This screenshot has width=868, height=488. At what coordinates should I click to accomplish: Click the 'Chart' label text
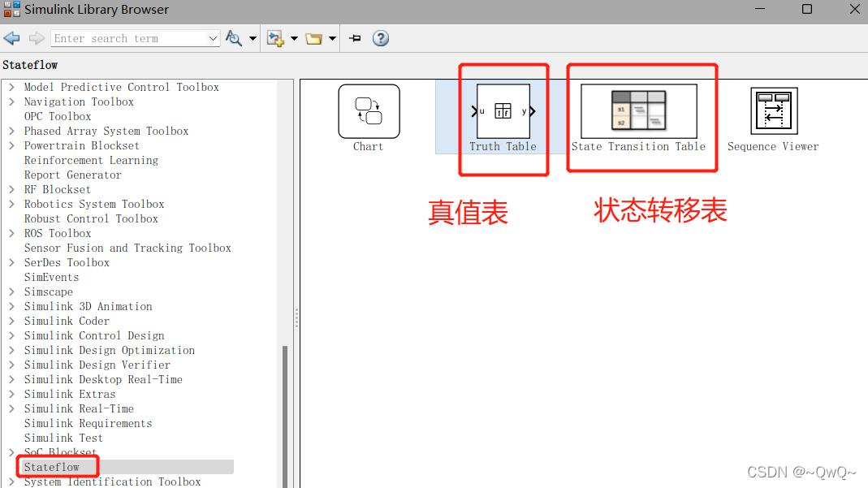(x=369, y=147)
